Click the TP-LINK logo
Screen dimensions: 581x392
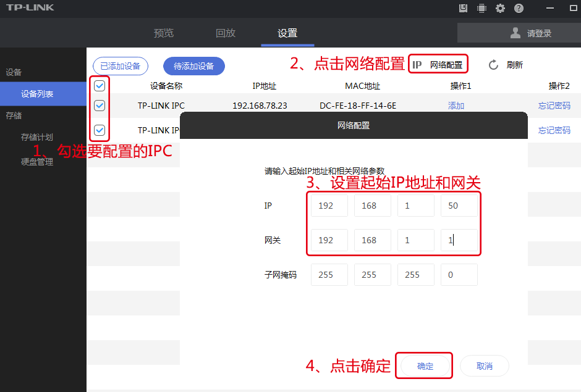point(32,8)
